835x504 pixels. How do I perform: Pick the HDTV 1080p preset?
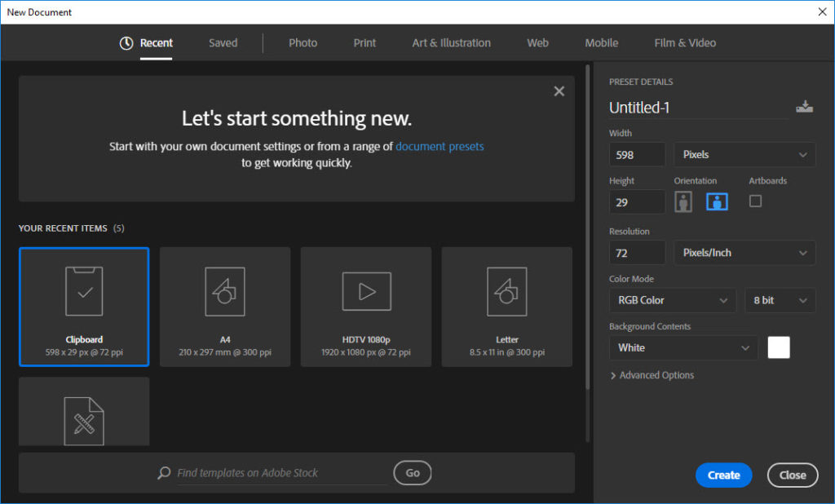[x=366, y=307]
